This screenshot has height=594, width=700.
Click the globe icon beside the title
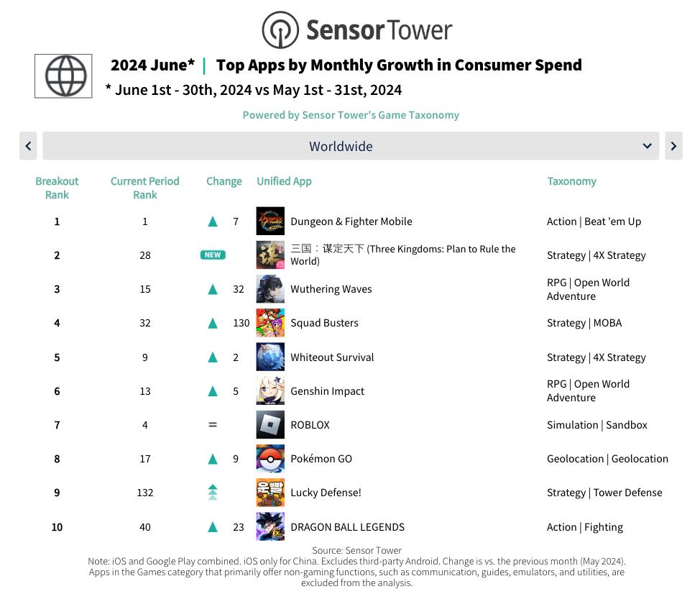point(63,76)
